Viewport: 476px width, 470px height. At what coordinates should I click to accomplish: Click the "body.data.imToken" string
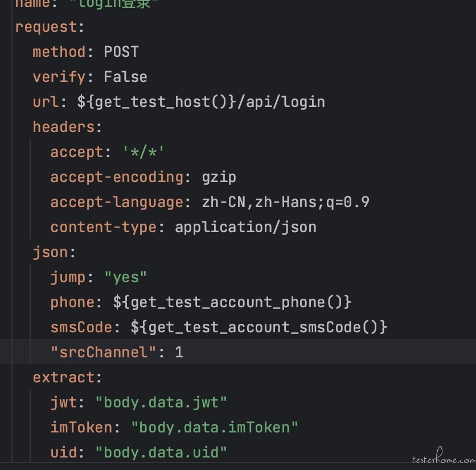214,427
